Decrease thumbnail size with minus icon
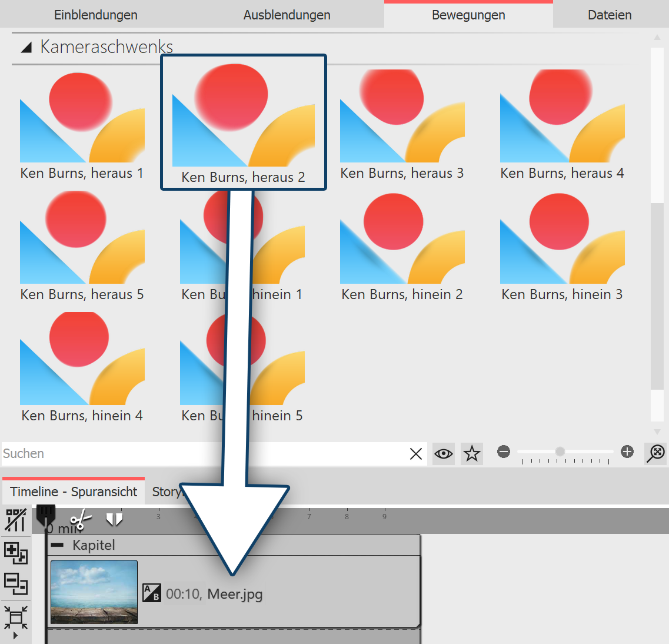Viewport: 669px width, 644px height. 504,452
